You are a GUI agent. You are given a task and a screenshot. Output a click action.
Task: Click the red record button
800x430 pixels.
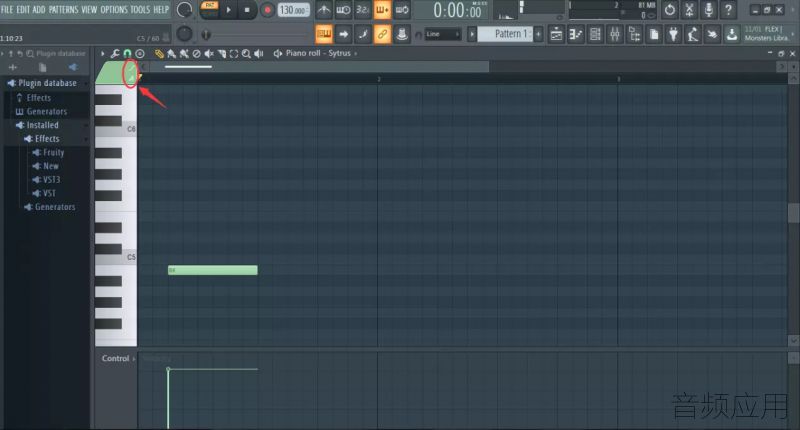tap(267, 10)
